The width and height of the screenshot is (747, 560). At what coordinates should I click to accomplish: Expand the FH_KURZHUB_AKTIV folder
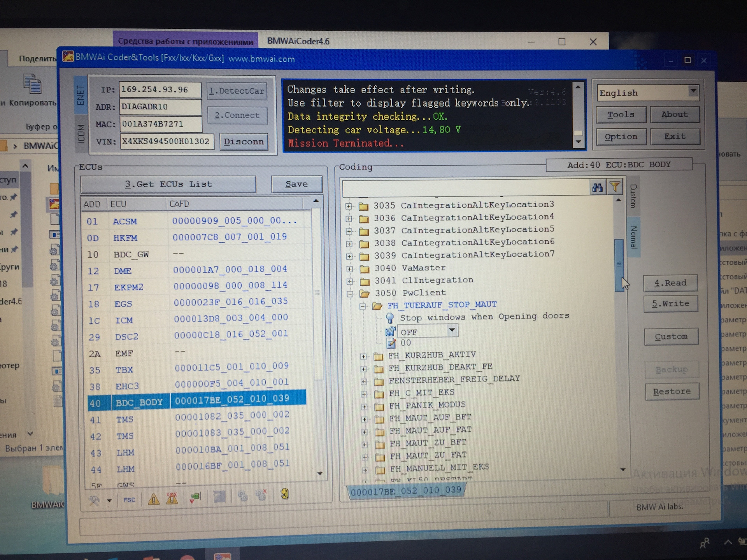(x=363, y=356)
